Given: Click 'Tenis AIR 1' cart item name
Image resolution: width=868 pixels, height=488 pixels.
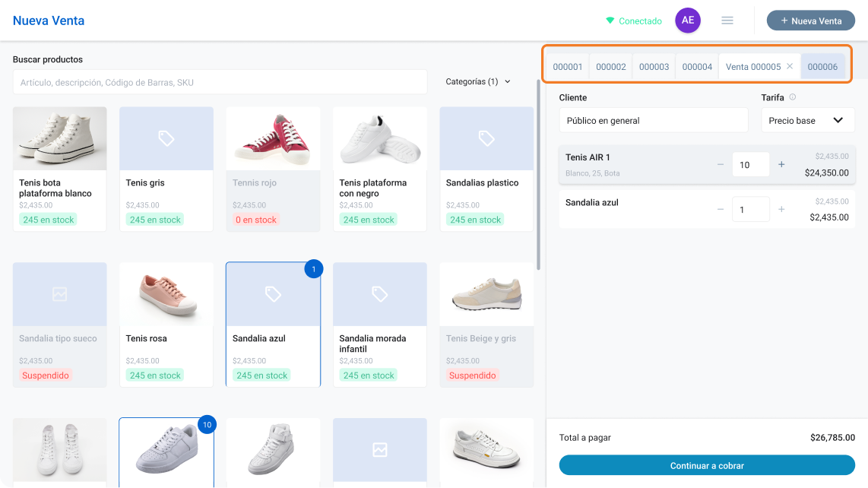Looking at the screenshot, I should pyautogui.click(x=588, y=157).
